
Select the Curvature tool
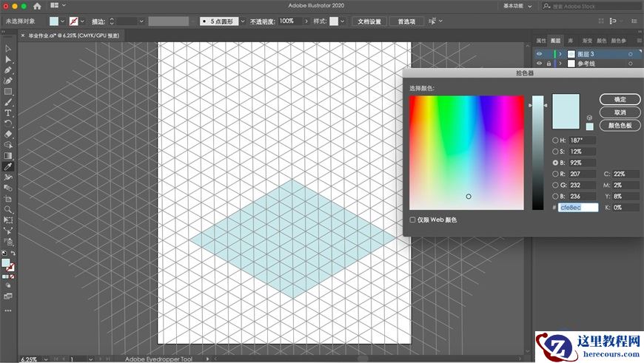pyautogui.click(x=8, y=81)
